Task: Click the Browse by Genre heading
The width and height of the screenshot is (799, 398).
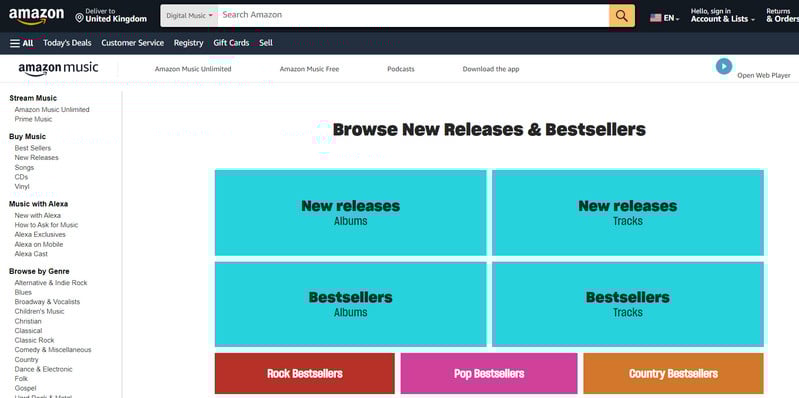Action: pos(39,272)
